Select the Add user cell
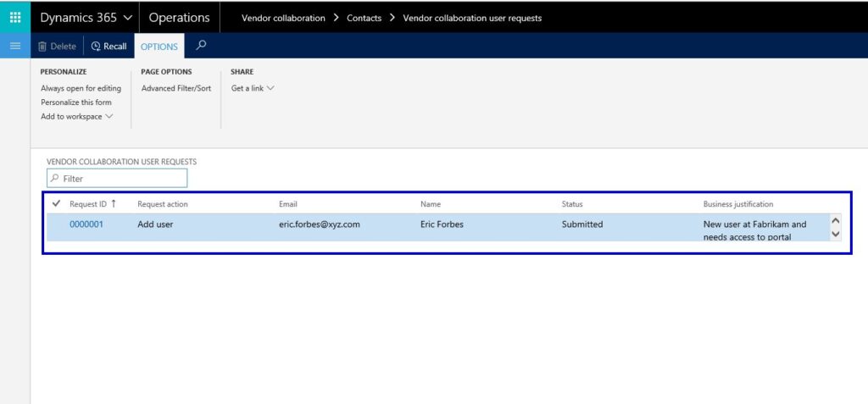This screenshot has height=404, width=868. point(155,224)
